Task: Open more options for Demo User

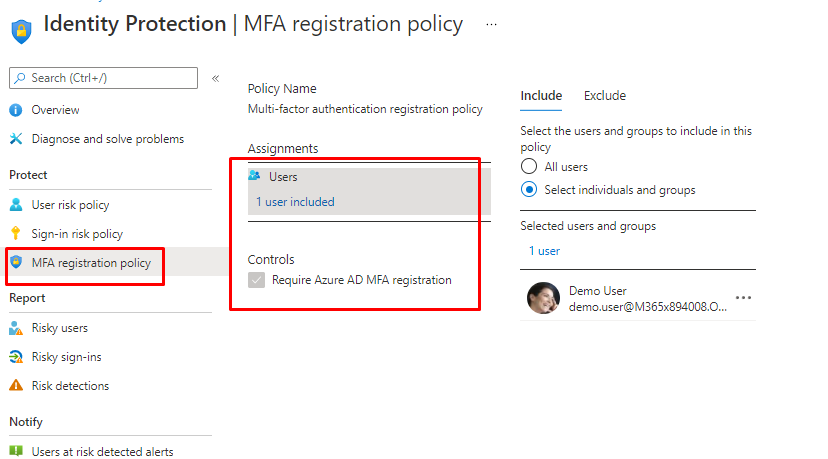Action: coord(743,298)
